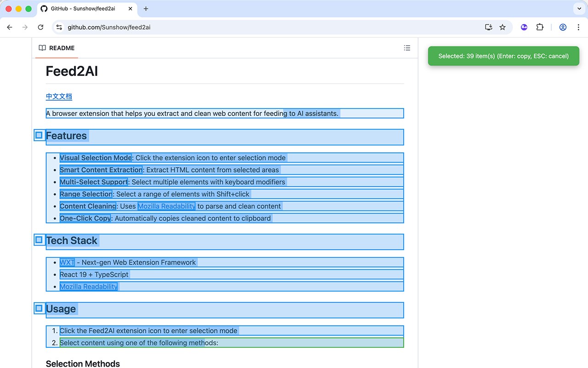Click the bold 'Multi-Select Support' text
Image resolution: width=588 pixels, height=368 pixels.
pos(94,182)
